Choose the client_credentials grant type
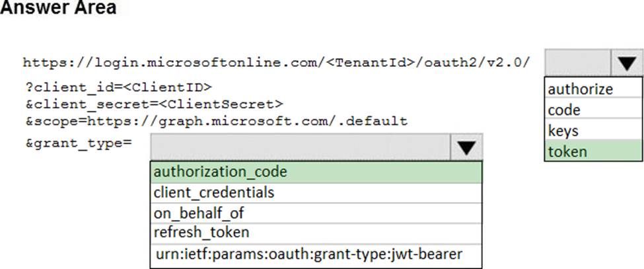Image resolution: width=644 pixels, height=269 pixels. (x=316, y=192)
